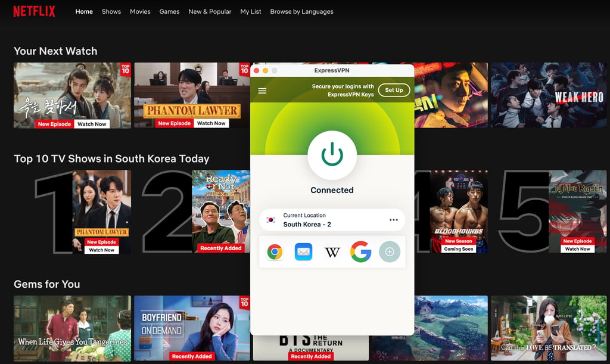Open the ExpressVPN hamburger menu

tap(262, 91)
